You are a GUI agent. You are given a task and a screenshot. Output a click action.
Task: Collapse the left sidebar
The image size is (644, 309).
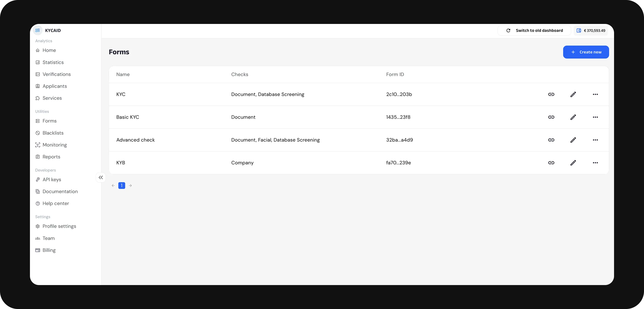point(101,177)
